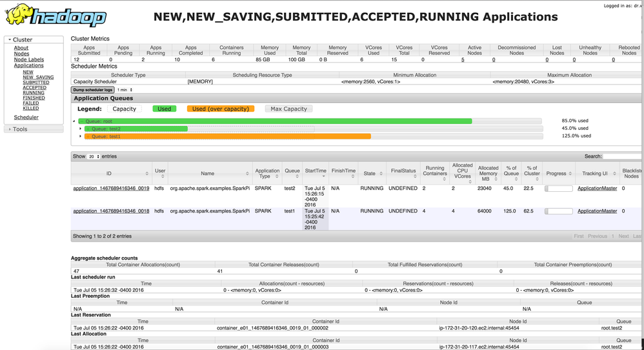Focus the applications Search field
The image size is (644, 350).
tap(622, 156)
